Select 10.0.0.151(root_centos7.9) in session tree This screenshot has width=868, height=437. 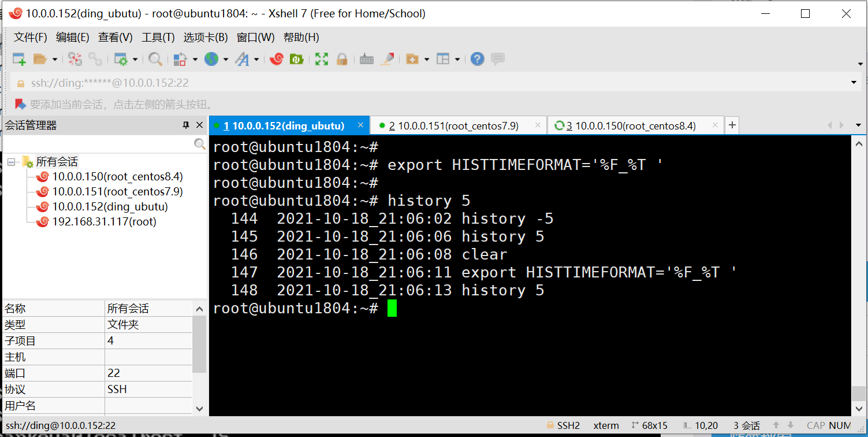point(117,191)
